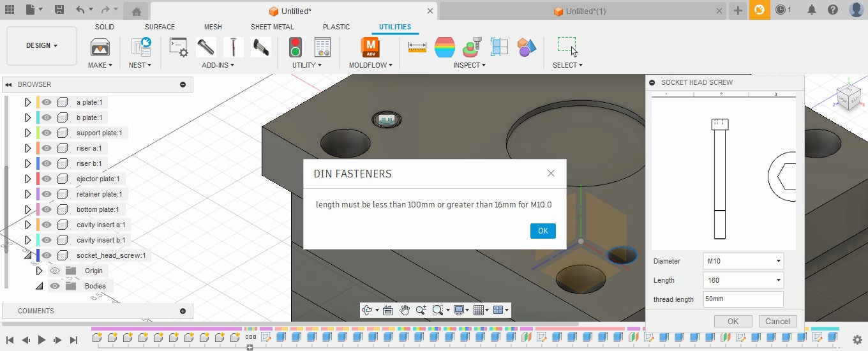Add a new document tab
This screenshot has width=868, height=351.
click(738, 10)
